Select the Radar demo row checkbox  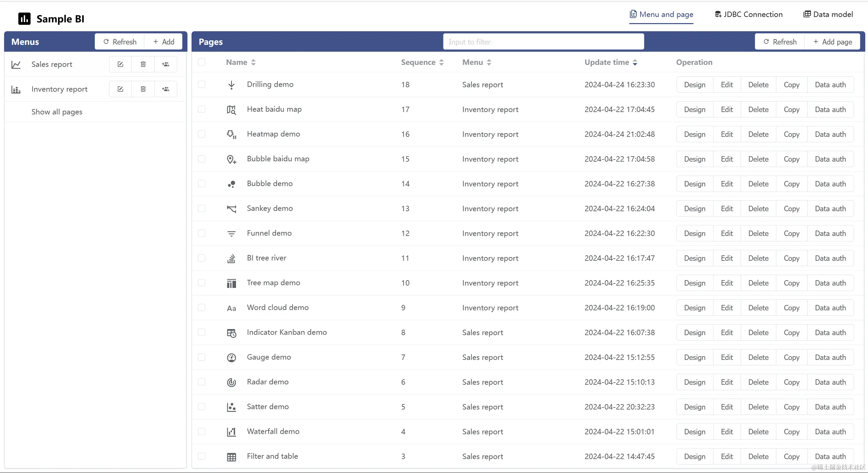click(202, 382)
